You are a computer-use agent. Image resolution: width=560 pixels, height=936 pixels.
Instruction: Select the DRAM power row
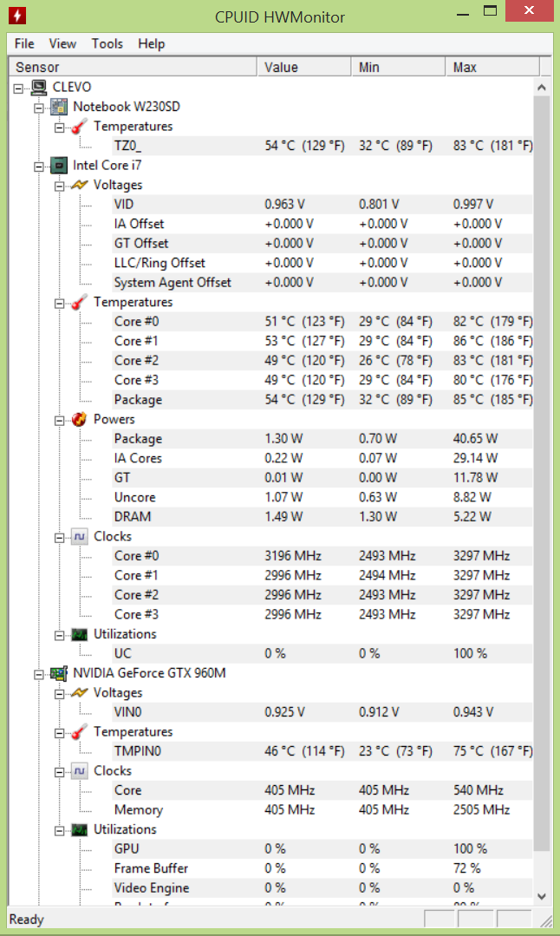coord(322,516)
